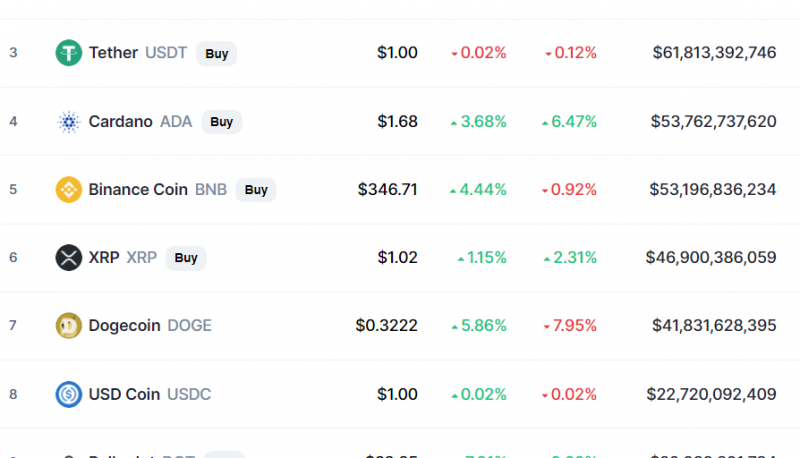The image size is (800, 458).
Task: Click Tether's $61,813,392,746 market cap
Action: [714, 53]
